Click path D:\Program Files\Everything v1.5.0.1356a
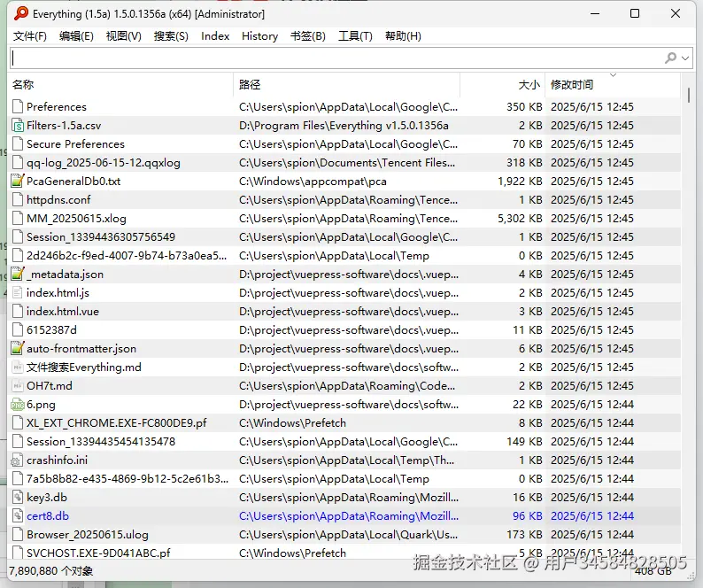Viewport: 703px width, 588px height. click(344, 126)
